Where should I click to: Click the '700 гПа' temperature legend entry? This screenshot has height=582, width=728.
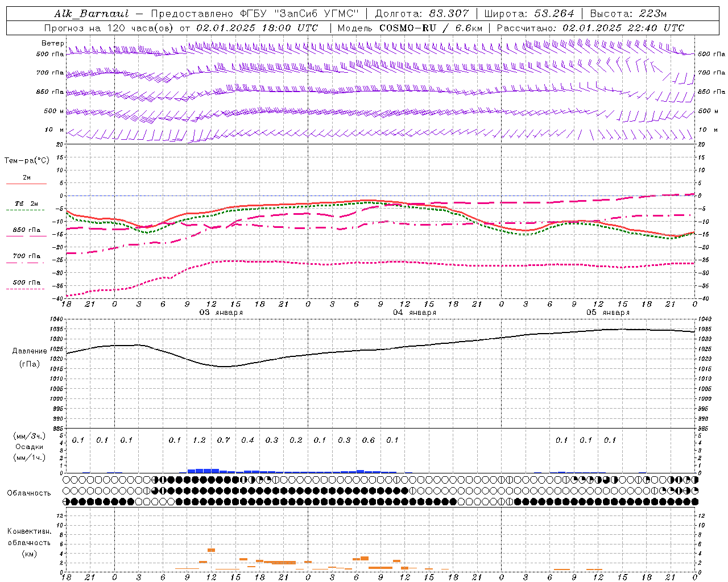click(x=26, y=256)
